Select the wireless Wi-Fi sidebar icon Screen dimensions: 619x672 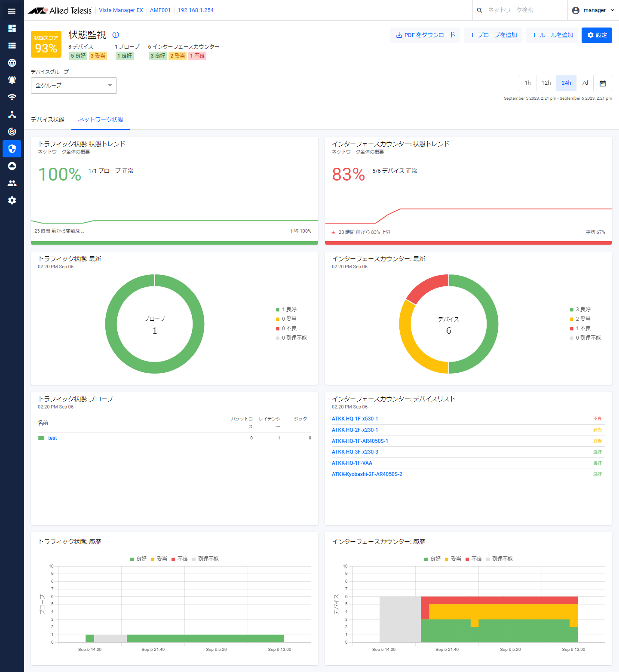coord(12,97)
